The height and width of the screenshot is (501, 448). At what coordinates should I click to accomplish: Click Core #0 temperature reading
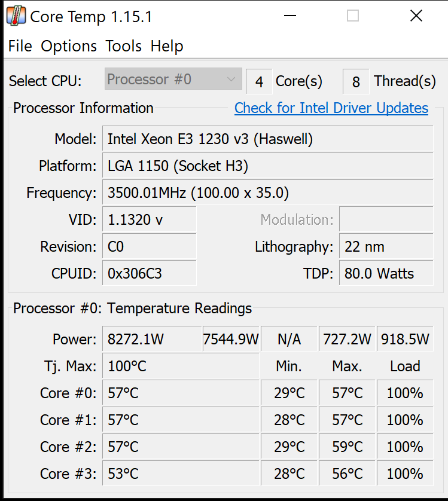(x=179, y=393)
